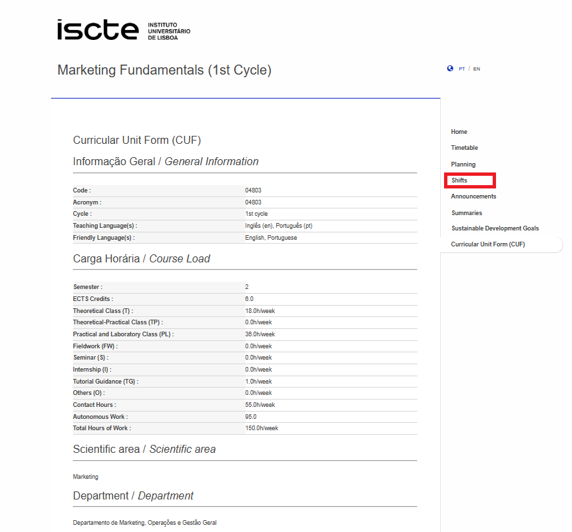The image size is (572, 532).
Task: Click the Semester value 2
Action: [247, 287]
